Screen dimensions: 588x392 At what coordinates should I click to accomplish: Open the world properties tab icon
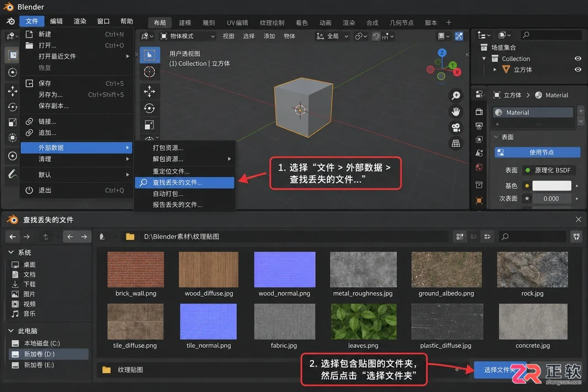point(479,167)
